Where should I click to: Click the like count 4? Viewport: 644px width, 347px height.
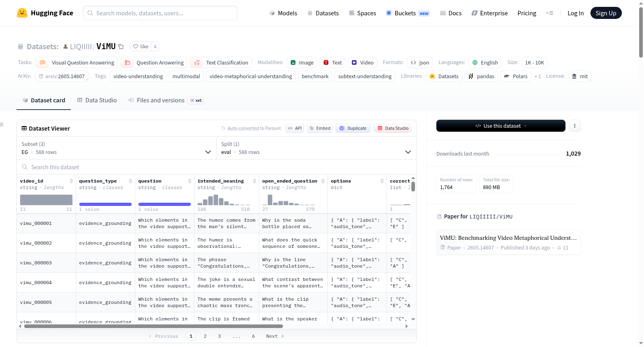point(155,46)
